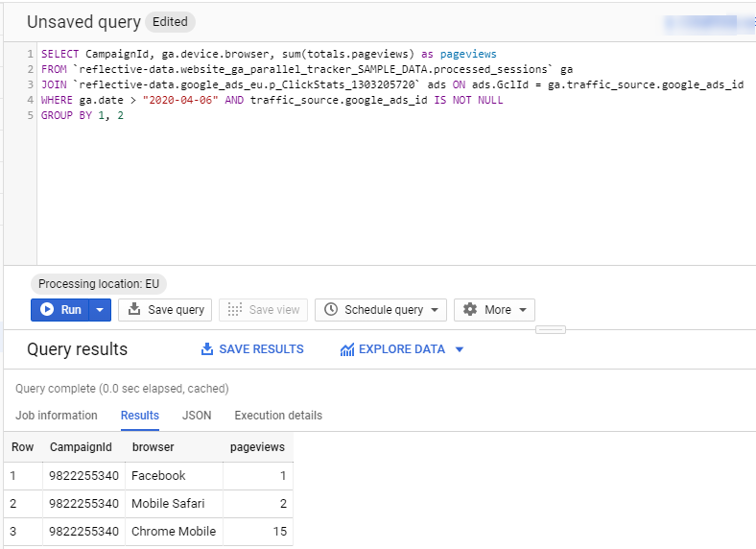This screenshot has height=549, width=756.
Task: Click EXPLORE DATA button
Action: (402, 348)
